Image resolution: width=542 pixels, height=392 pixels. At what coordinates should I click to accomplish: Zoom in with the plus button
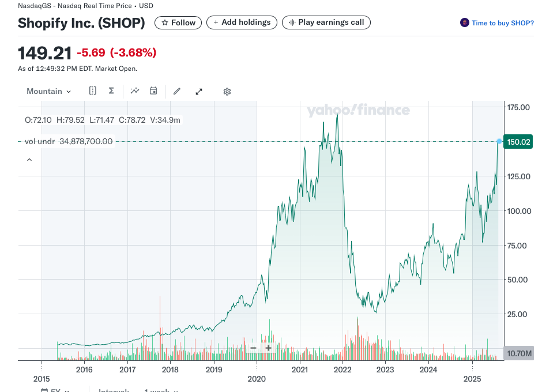pyautogui.click(x=268, y=348)
